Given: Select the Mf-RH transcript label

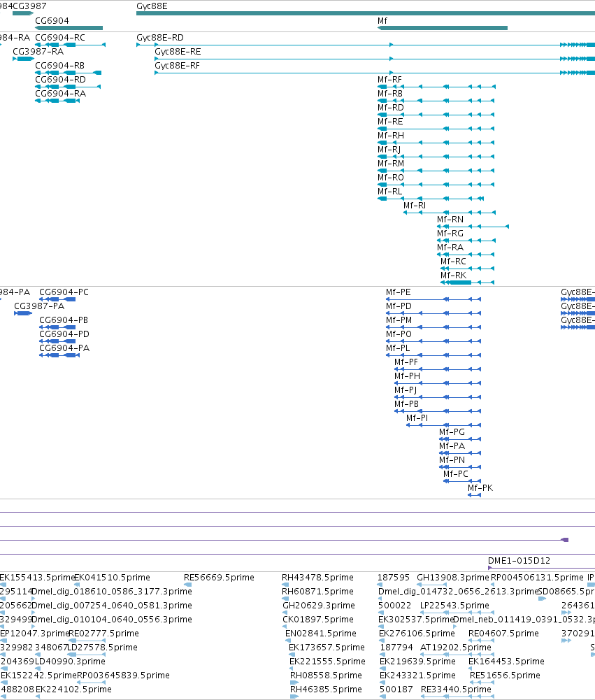Looking at the screenshot, I should [x=391, y=135].
